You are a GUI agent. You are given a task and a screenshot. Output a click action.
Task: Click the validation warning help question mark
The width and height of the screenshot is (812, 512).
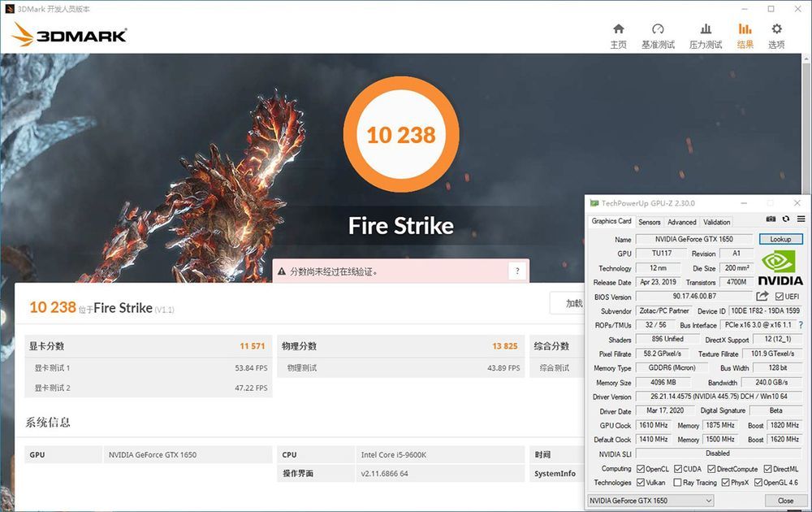pyautogui.click(x=517, y=271)
